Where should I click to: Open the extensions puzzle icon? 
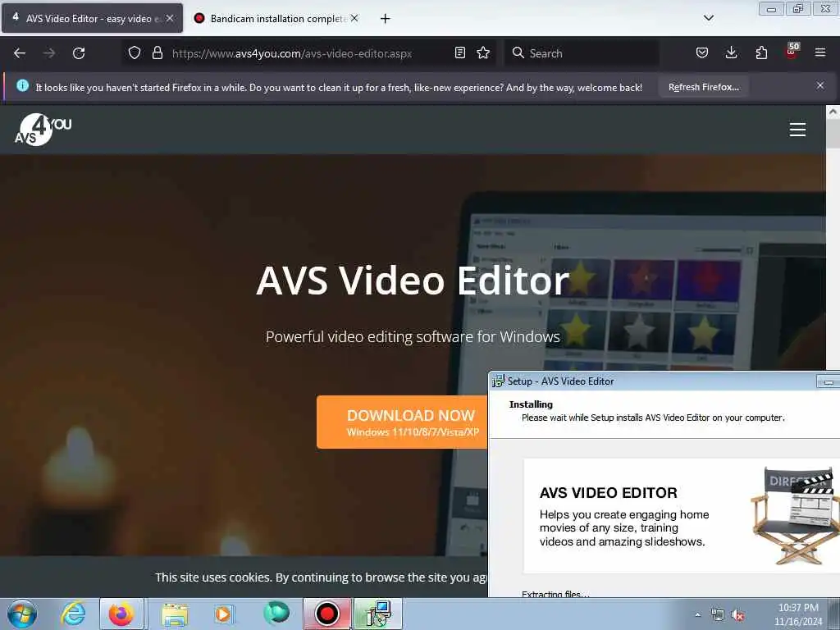coord(761,52)
